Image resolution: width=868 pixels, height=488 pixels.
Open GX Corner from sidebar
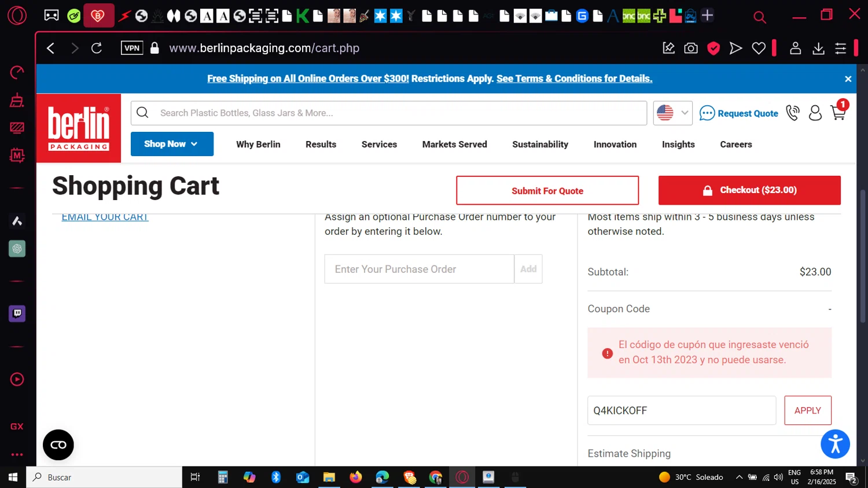pos(17,426)
